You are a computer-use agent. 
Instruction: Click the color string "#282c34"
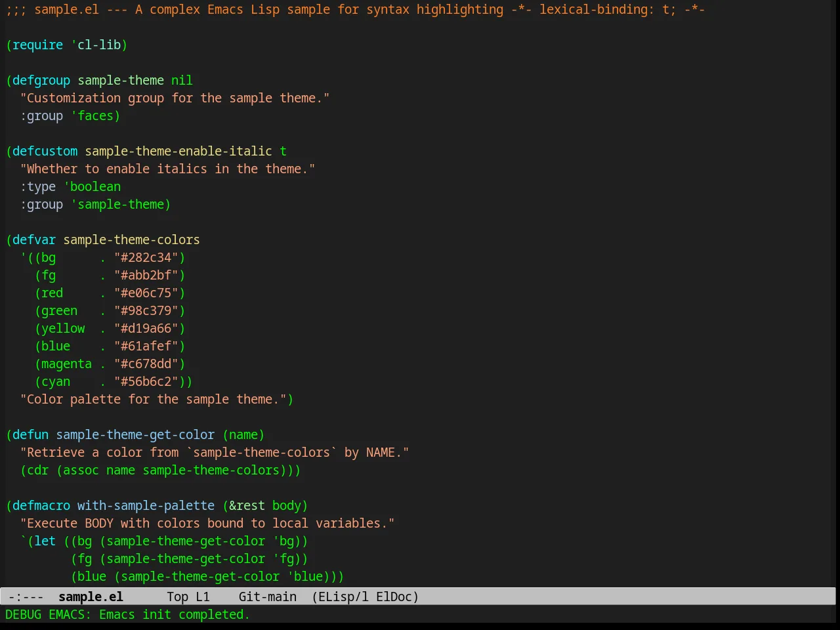[x=146, y=257]
